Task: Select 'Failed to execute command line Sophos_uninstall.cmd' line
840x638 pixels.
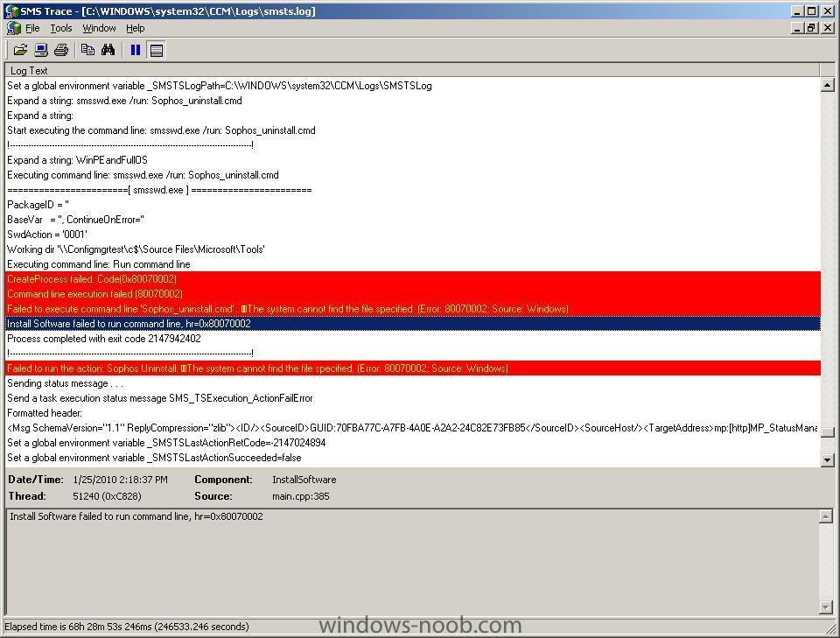Action: 412,309
